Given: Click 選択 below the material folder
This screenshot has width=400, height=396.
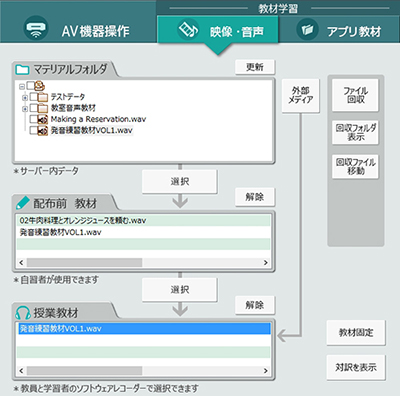Looking at the screenshot, I should [x=180, y=181].
